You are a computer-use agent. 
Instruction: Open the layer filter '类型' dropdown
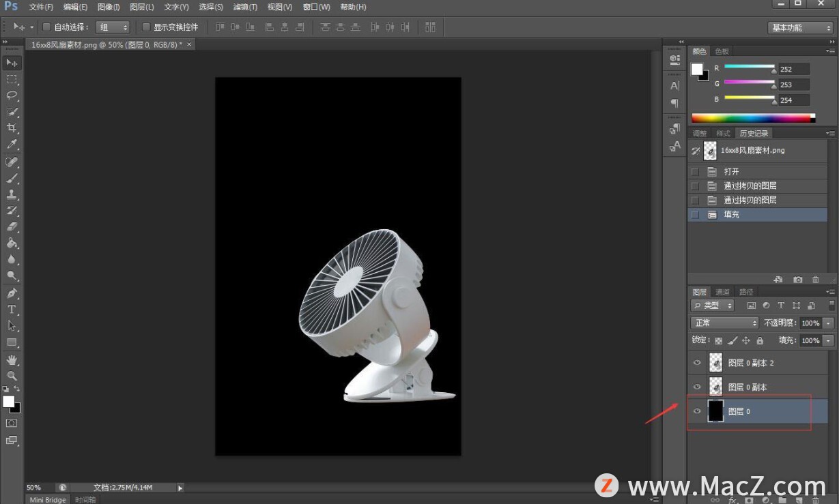click(x=712, y=306)
